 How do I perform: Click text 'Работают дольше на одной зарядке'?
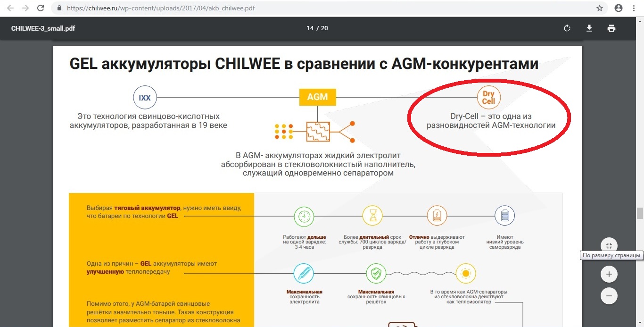point(304,242)
